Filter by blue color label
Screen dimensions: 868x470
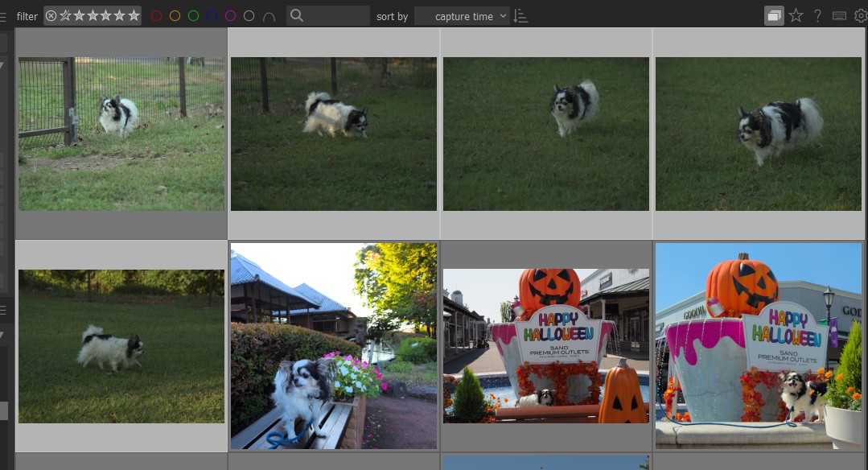click(x=212, y=16)
